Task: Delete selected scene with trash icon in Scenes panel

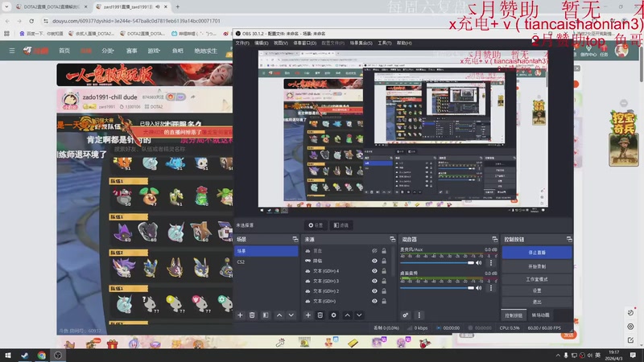Action: pyautogui.click(x=252, y=315)
